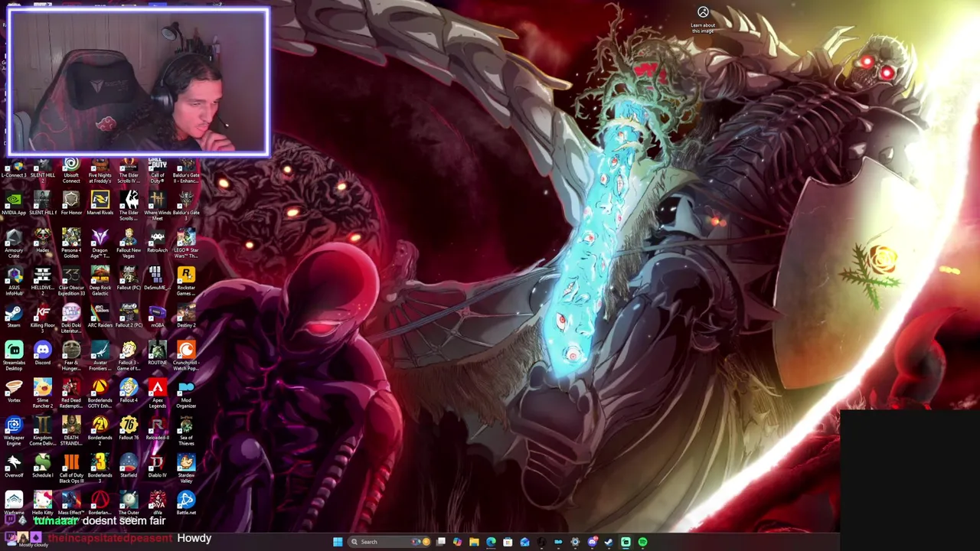Select the Borderlands 3 desktop icon
This screenshot has width=980, height=551.
click(100, 469)
